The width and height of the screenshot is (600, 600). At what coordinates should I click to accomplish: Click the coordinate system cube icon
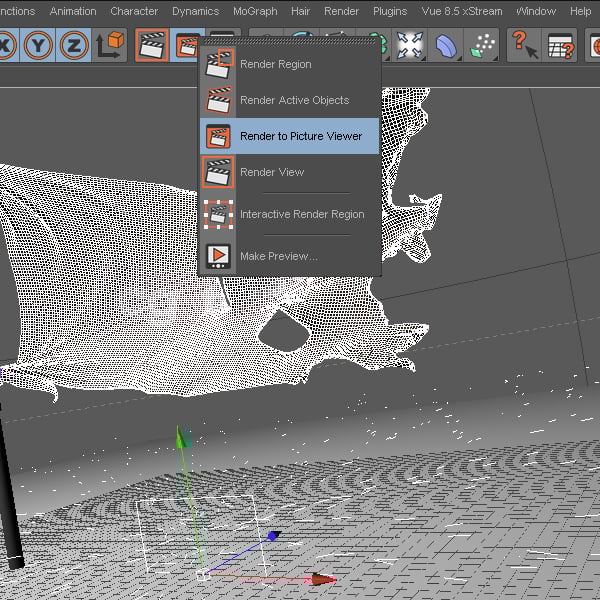[x=109, y=46]
